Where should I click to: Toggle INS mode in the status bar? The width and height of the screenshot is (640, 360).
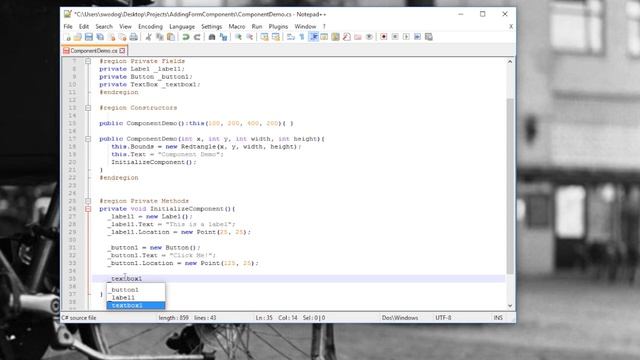pos(498,318)
